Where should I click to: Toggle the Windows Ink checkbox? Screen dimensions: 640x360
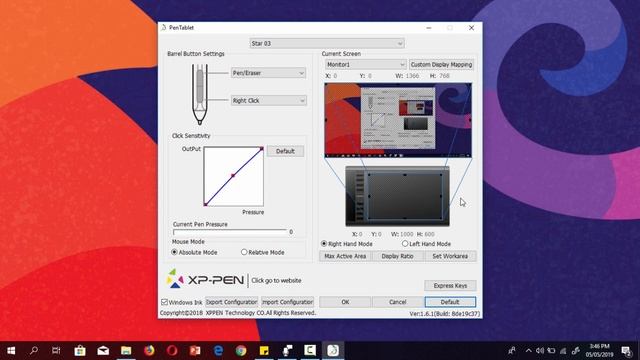click(164, 302)
